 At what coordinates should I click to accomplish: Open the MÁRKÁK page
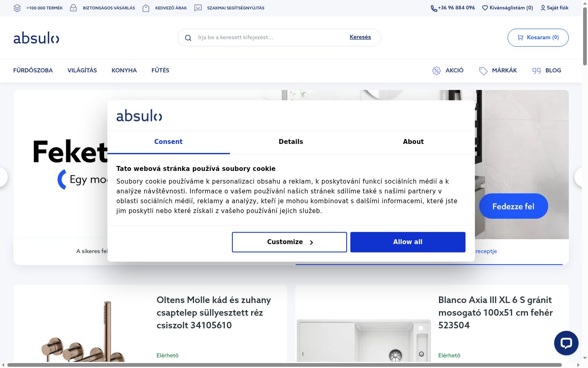[x=498, y=70]
